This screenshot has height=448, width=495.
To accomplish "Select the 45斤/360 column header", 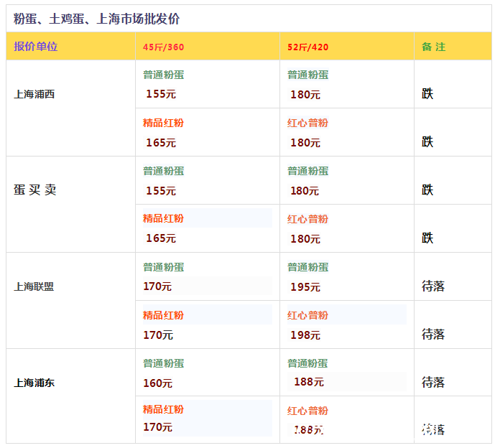I will point(163,47).
